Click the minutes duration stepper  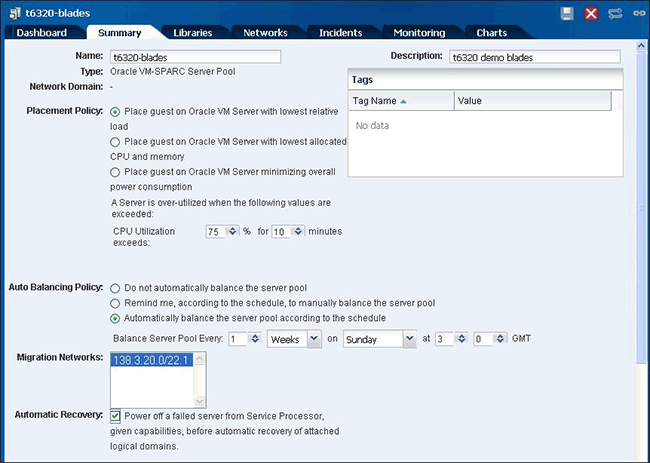(298, 231)
